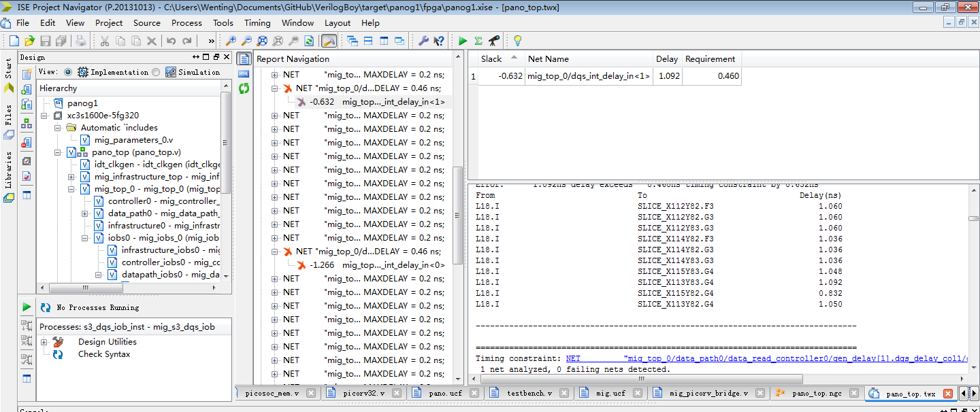Click the New file toolbar icon
The width and height of the screenshot is (980, 412).
14,41
